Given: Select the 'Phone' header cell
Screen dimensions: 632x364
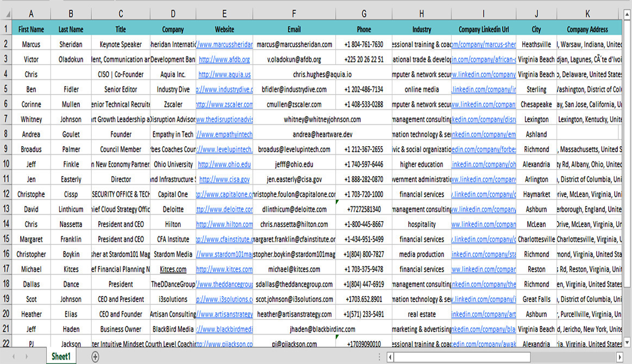Looking at the screenshot, I should tap(364, 29).
